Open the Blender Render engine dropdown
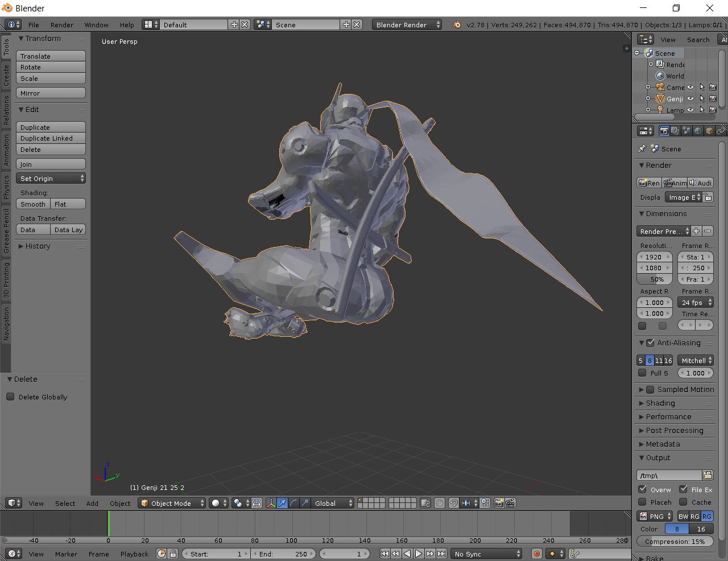Screen dimensions: 728x561 [407, 24]
